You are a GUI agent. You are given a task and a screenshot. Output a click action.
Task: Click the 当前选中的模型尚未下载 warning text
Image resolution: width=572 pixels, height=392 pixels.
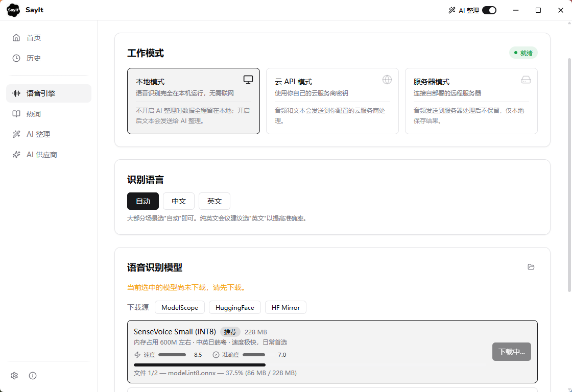(187, 287)
